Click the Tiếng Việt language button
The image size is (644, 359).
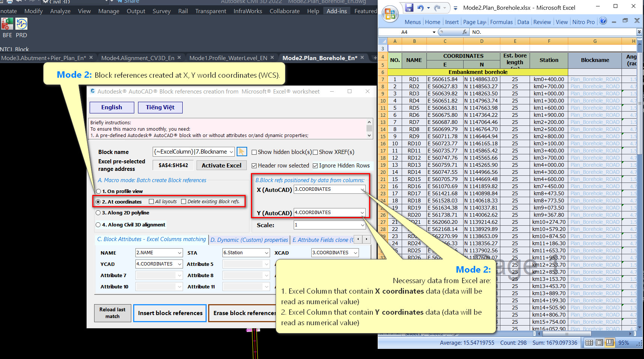click(x=160, y=107)
